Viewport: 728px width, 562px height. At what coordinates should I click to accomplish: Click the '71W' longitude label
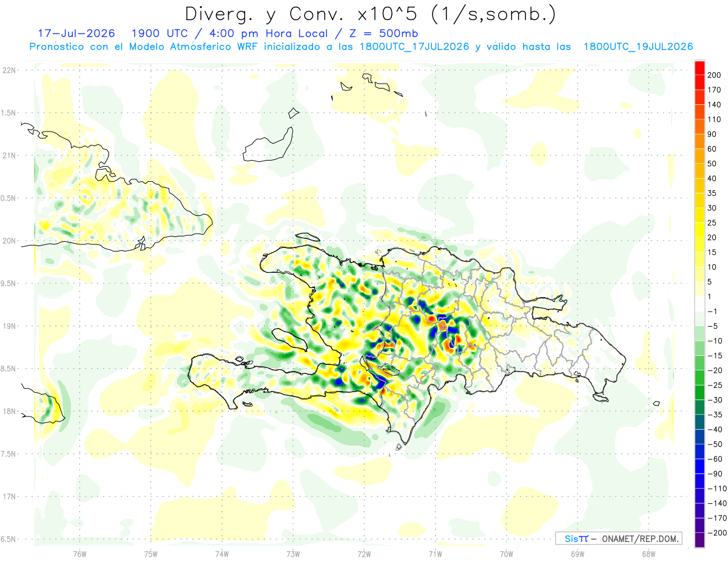435,554
